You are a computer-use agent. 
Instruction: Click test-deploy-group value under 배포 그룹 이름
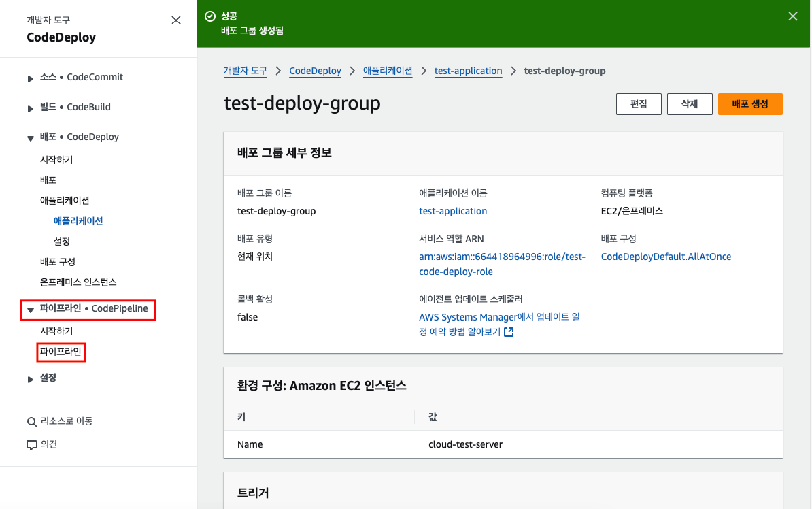coord(277,211)
